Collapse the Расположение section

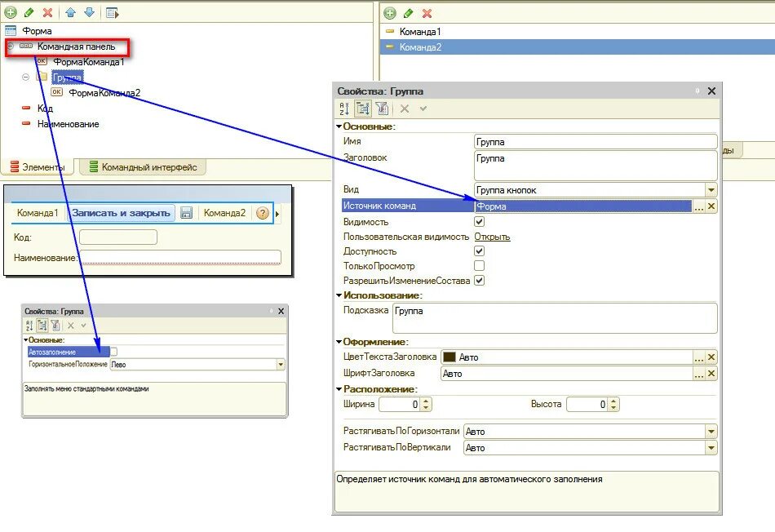coord(339,389)
